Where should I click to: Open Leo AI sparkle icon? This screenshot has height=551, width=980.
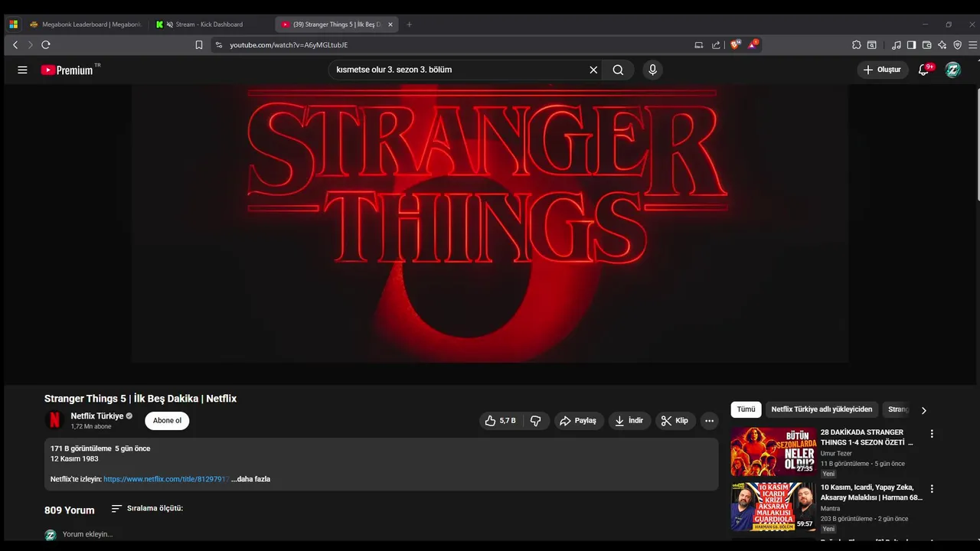942,45
